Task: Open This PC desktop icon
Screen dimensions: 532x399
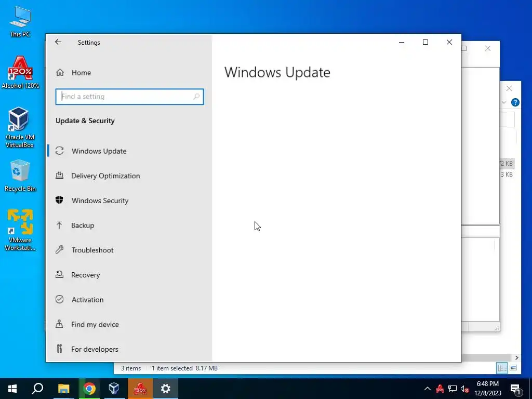Action: 20,22
